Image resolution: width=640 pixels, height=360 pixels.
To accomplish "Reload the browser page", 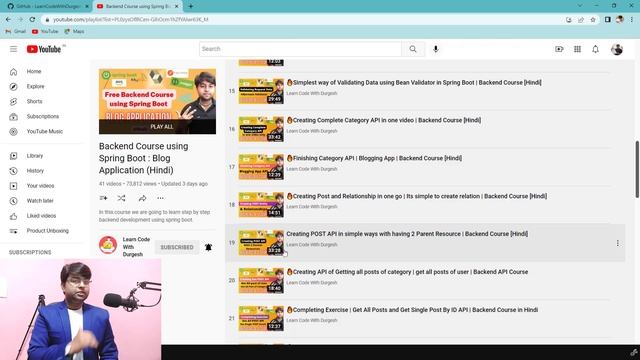I will 32,19.
